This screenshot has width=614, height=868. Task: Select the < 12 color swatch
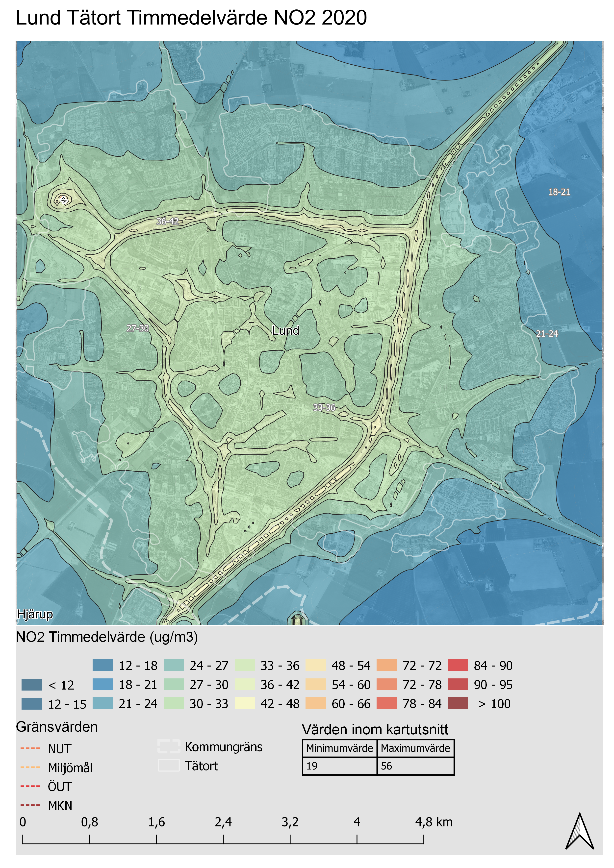32,685
